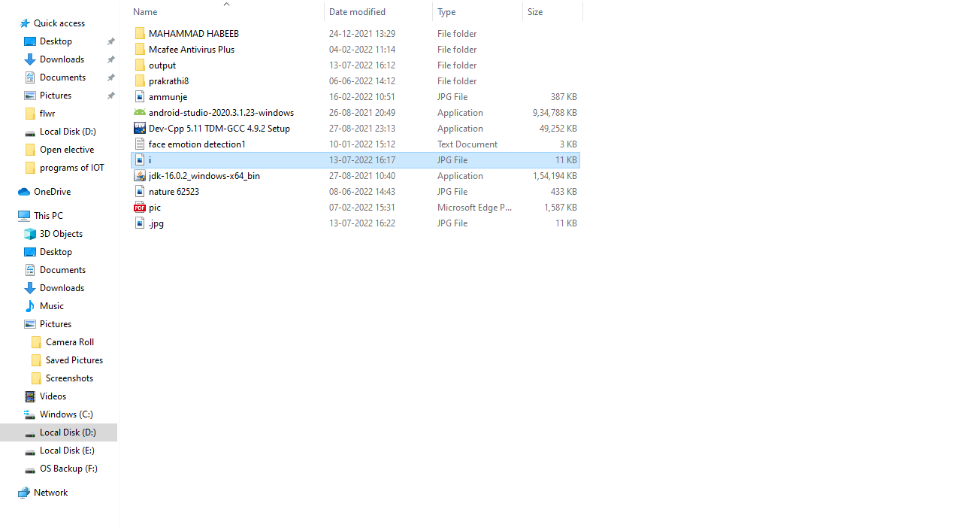Click the Network icon in sidebar
The height and width of the screenshot is (528, 980).
[x=24, y=492]
